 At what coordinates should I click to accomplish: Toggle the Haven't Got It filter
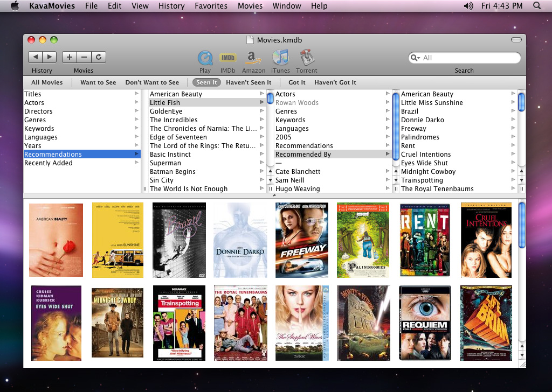point(335,82)
